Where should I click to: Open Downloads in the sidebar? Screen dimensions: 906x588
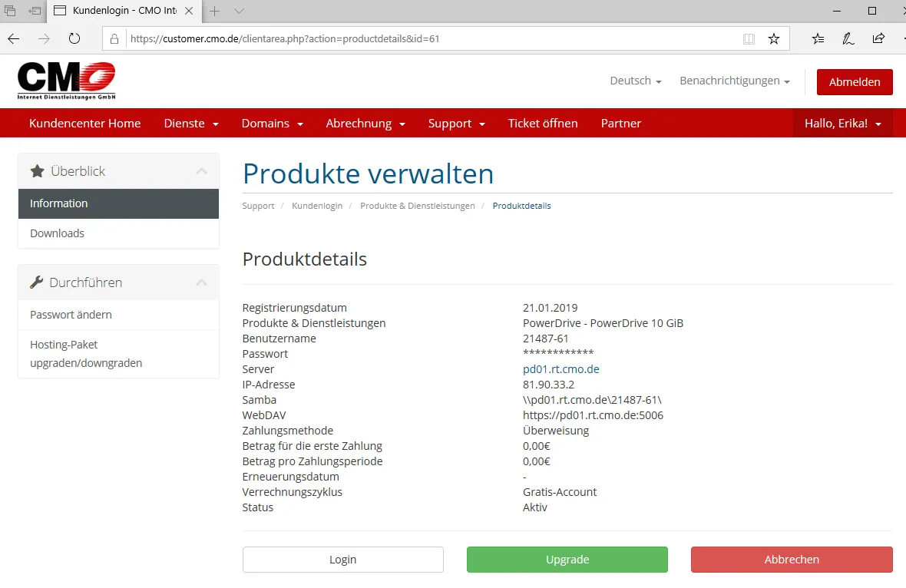coord(118,233)
